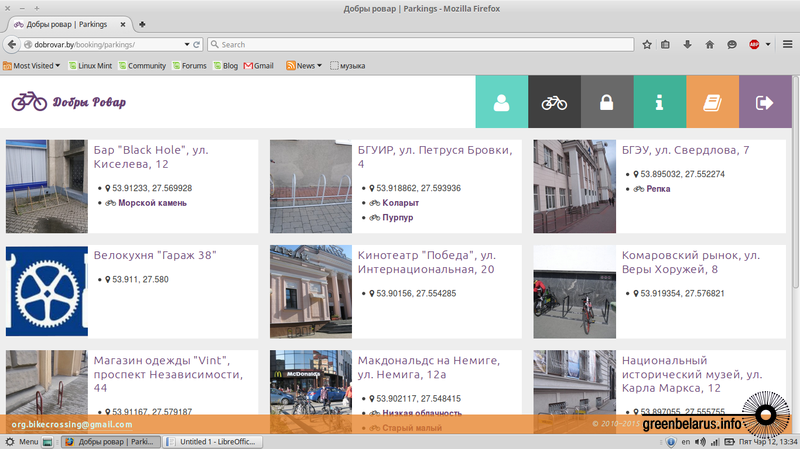Switch to Untitled 1 - LibreOffice taskbar window
The height and width of the screenshot is (449, 800).
213,441
